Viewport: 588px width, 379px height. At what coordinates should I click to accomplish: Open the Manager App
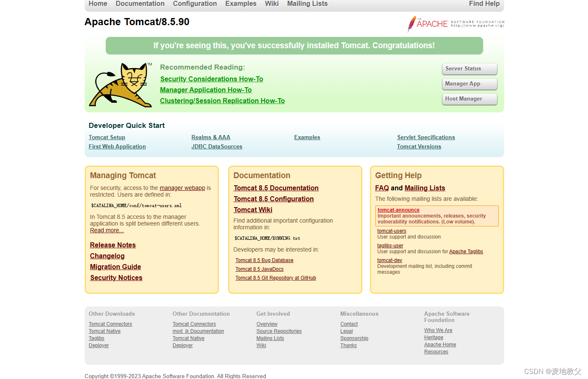tap(469, 84)
